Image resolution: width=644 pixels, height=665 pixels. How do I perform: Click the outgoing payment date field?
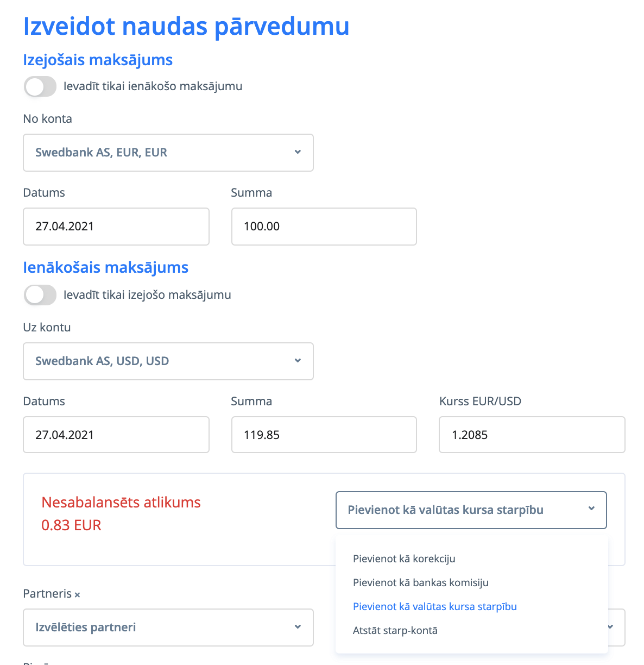[116, 227]
